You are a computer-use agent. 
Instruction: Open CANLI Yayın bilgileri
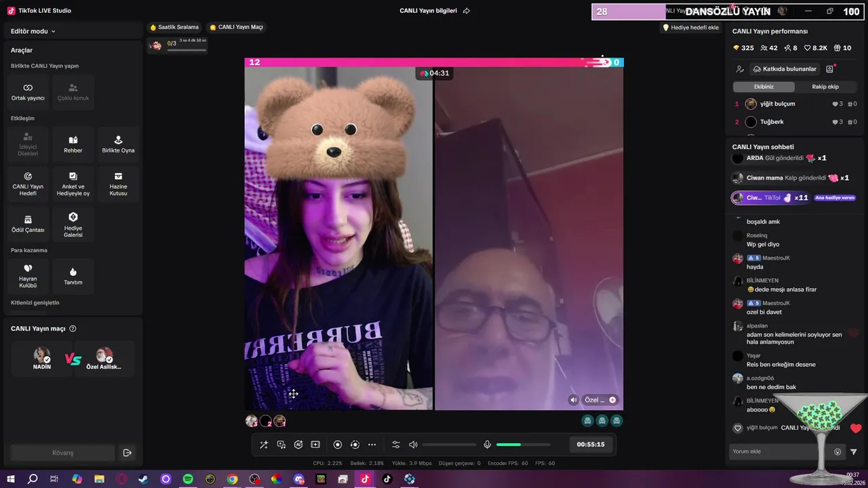pos(428,11)
